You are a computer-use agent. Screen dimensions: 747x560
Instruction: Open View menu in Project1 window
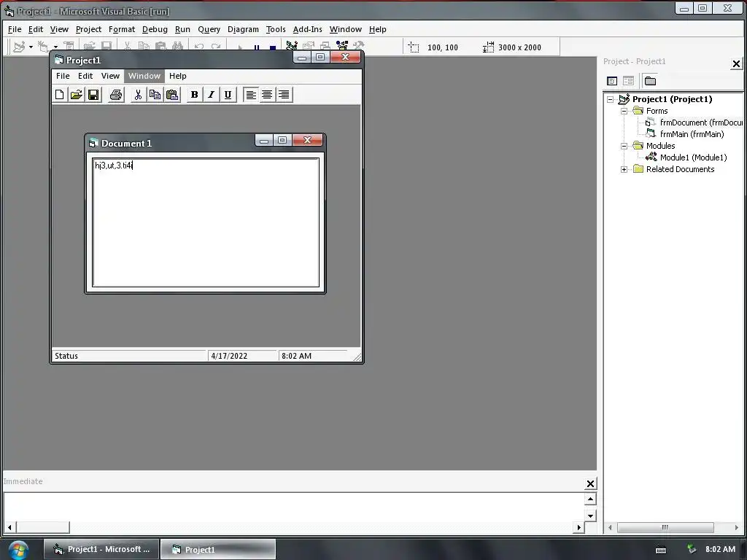point(110,76)
